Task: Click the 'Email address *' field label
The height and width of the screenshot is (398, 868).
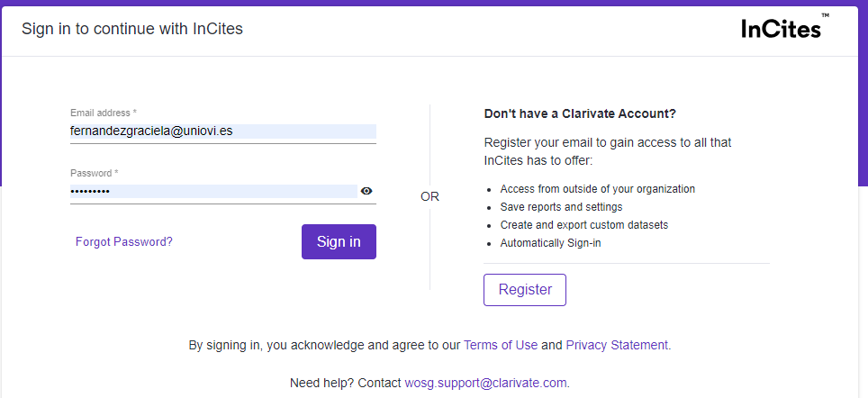Action: (x=104, y=113)
